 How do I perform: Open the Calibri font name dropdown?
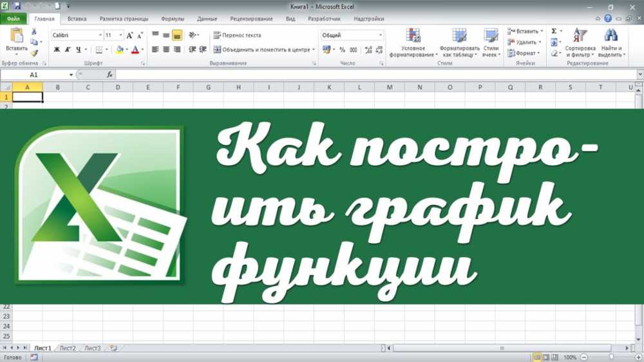pyautogui.click(x=100, y=35)
